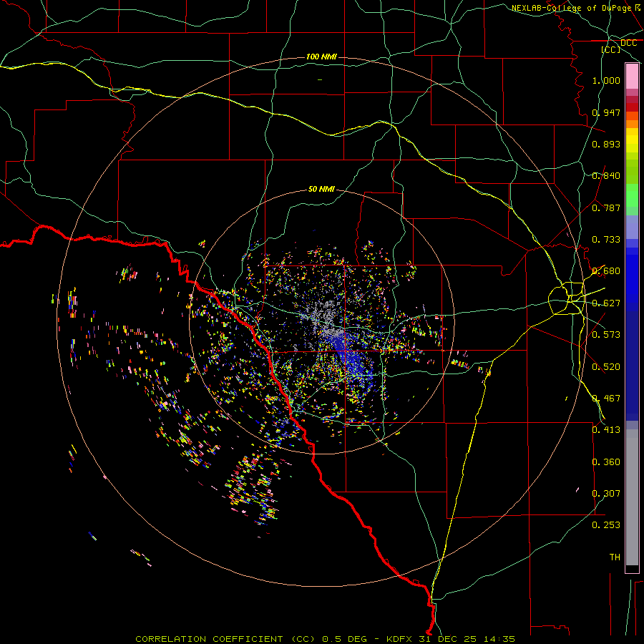The width and height of the screenshot is (644, 644).
Task: Select the 0.360 scale value
Action: [606, 462]
